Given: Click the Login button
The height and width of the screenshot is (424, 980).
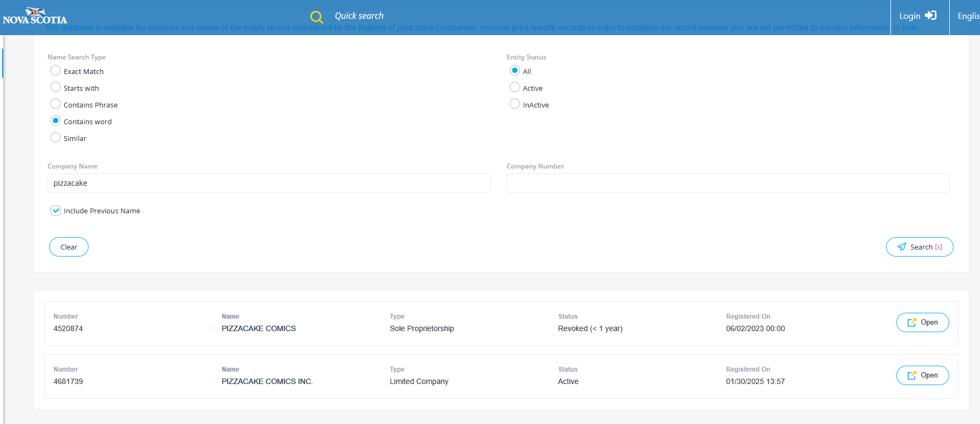Looking at the screenshot, I should pos(918,16).
